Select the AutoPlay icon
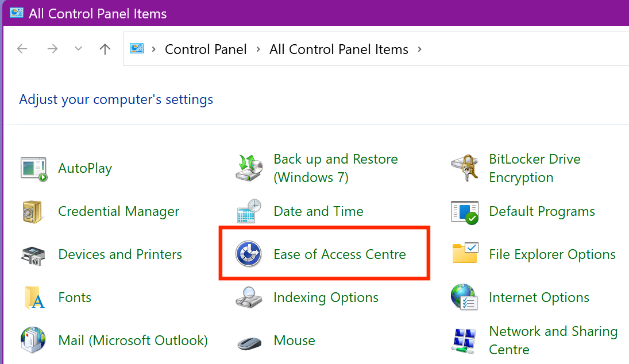The height and width of the screenshot is (364, 629). (84, 168)
